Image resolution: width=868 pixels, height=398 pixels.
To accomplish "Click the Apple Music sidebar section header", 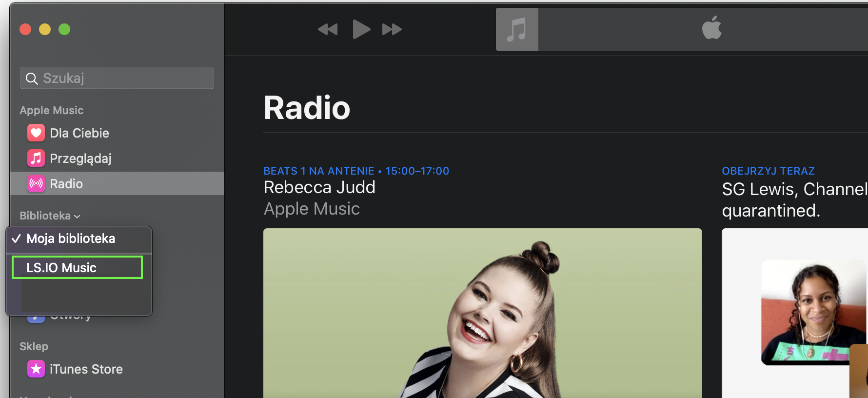I will pos(52,111).
